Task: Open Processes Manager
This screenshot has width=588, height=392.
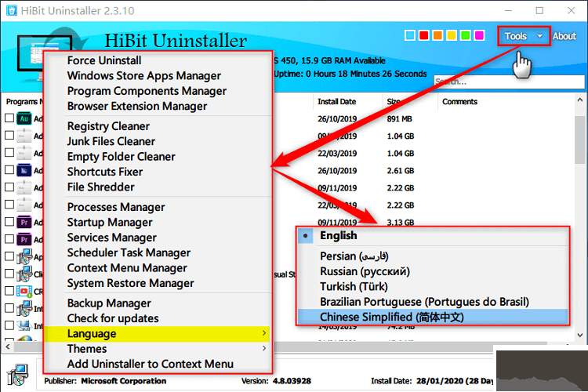Action: point(116,207)
